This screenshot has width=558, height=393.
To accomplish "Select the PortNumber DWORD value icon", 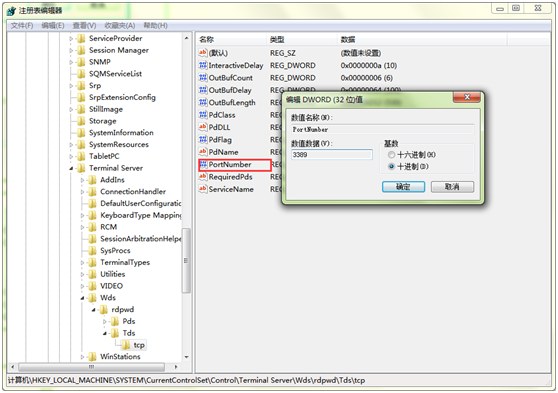I will coord(203,164).
